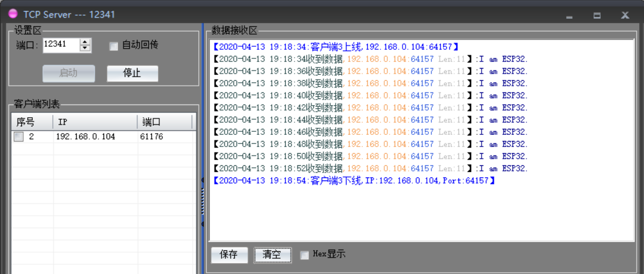Image resolution: width=644 pixels, height=274 pixels.
Task: Click received data line at 19:18:42
Action: (370, 108)
